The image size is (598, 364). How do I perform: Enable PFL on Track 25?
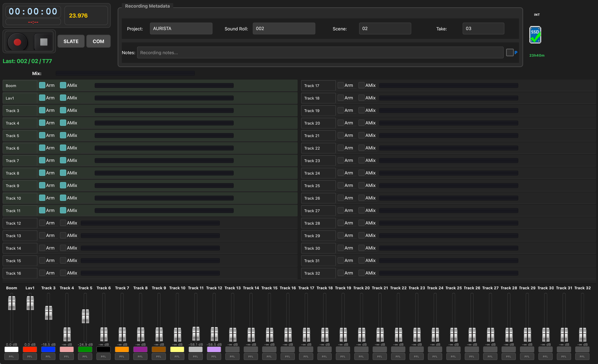pos(453,357)
